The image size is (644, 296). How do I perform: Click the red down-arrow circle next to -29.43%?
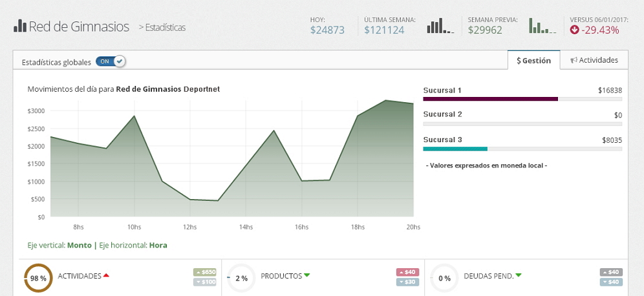click(x=574, y=30)
